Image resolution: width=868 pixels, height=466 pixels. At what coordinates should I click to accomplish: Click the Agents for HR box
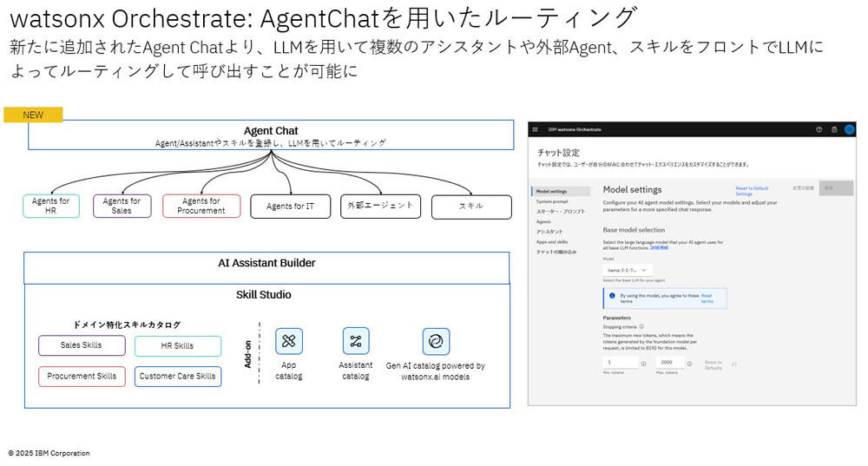coord(51,206)
